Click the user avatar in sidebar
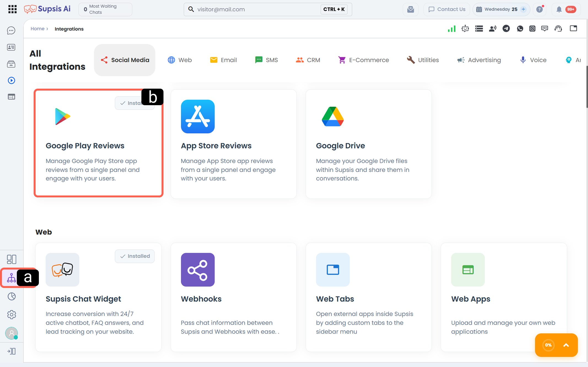 point(12,333)
